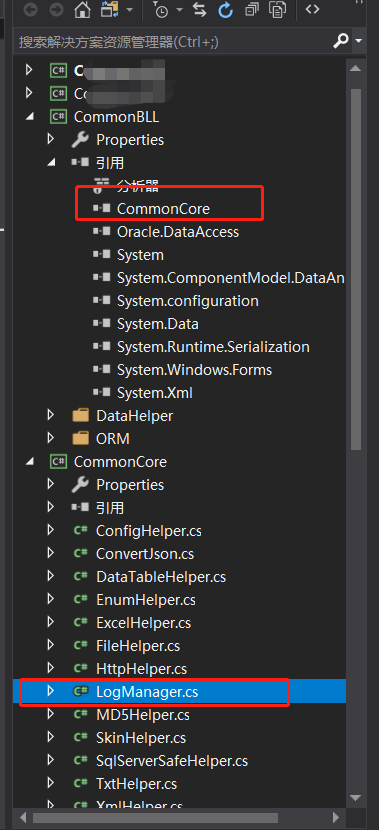
Task: Click the vertical scrollbar up arrow
Action: [x=356, y=68]
